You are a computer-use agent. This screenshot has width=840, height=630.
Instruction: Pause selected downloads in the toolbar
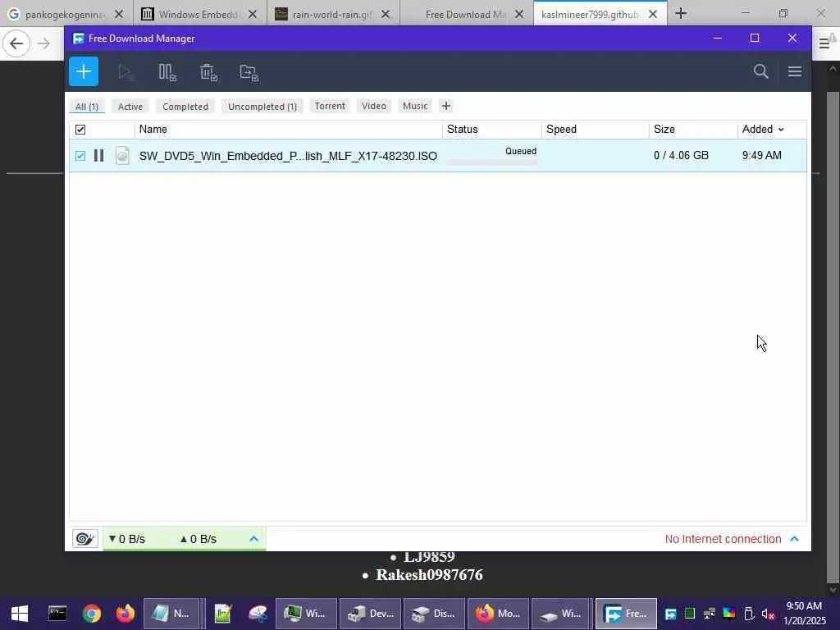167,72
